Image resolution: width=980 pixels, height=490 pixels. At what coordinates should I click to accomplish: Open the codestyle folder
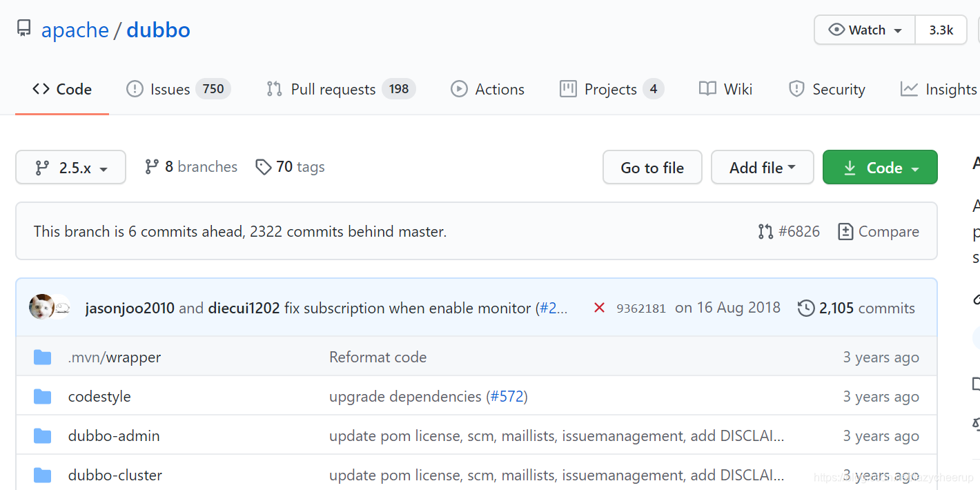pyautogui.click(x=99, y=397)
